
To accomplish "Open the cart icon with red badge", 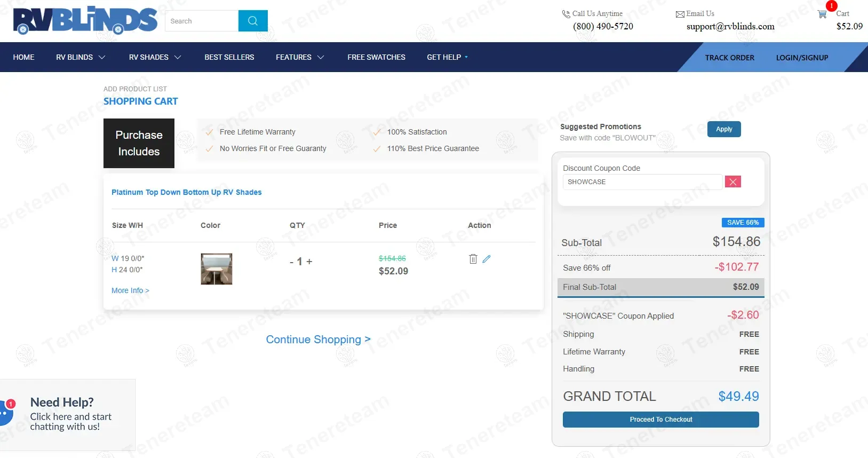I will 822,14.
